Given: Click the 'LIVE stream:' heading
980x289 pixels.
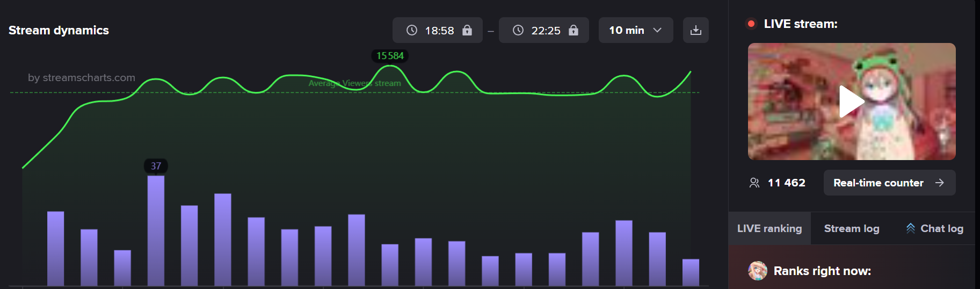Looking at the screenshot, I should (801, 24).
